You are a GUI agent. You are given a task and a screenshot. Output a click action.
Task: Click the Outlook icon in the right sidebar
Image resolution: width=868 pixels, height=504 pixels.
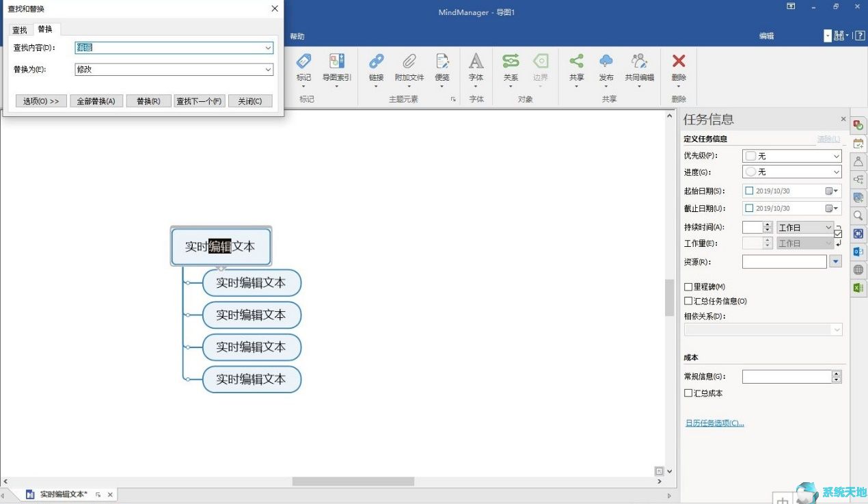pyautogui.click(x=858, y=252)
